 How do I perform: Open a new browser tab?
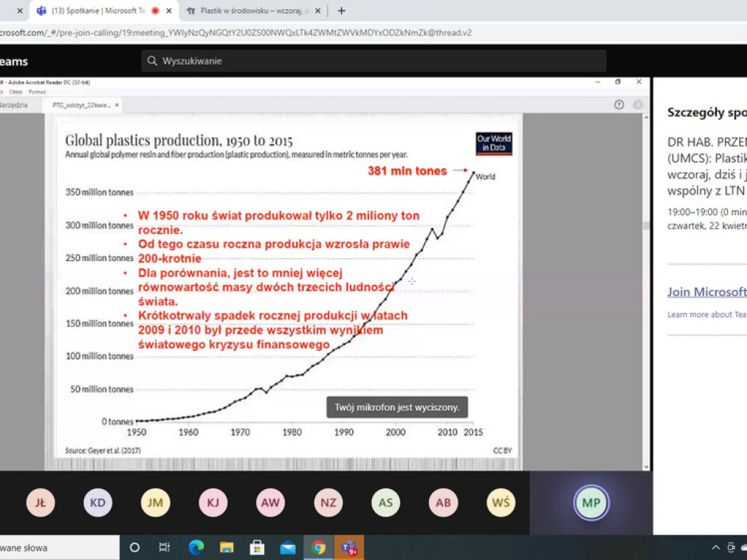[x=341, y=10]
